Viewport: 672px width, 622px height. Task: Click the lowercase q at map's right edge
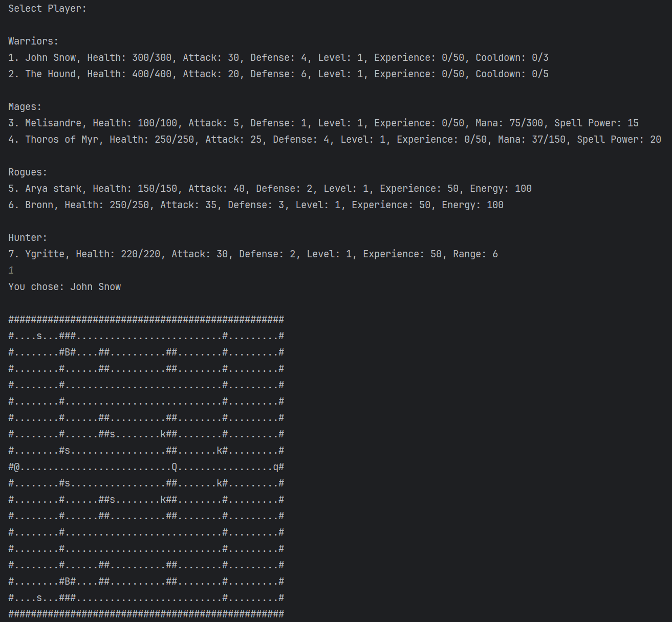pos(275,467)
